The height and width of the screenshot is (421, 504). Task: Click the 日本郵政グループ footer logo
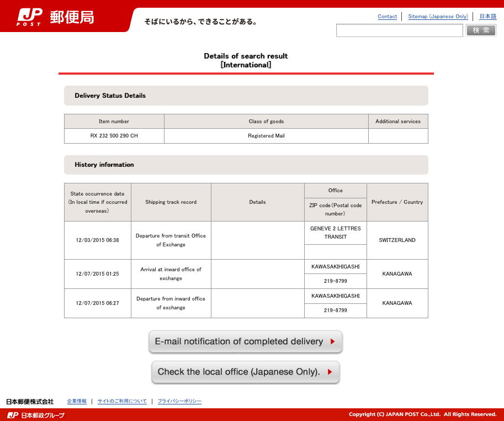coord(36,415)
